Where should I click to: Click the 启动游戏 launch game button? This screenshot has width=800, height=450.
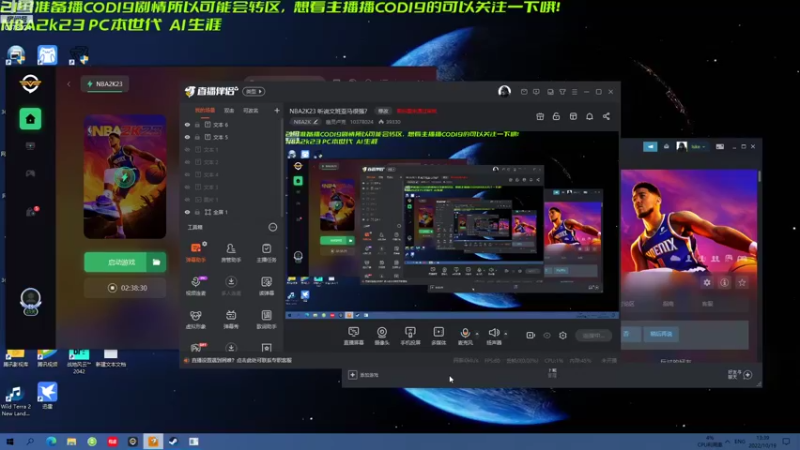(x=116, y=262)
